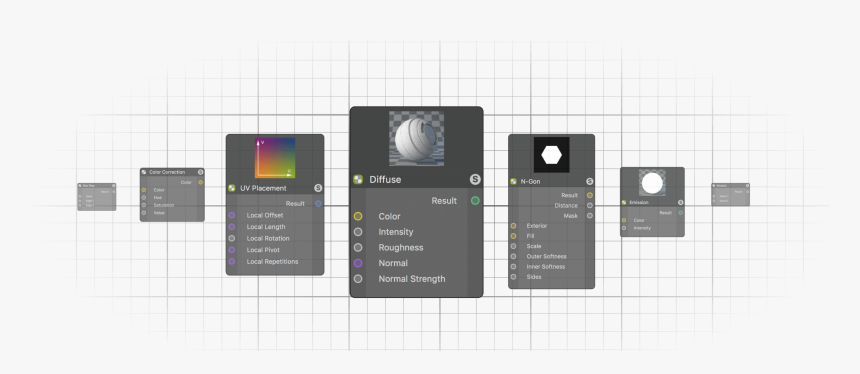Click the S badge on Emission node
This screenshot has width=860, height=374.
point(681,202)
